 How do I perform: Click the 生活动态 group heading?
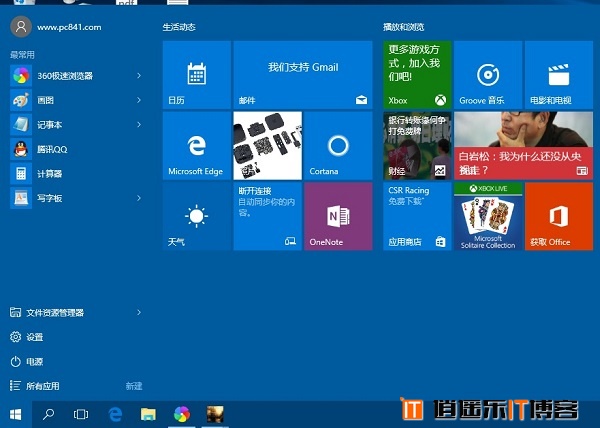coord(179,27)
